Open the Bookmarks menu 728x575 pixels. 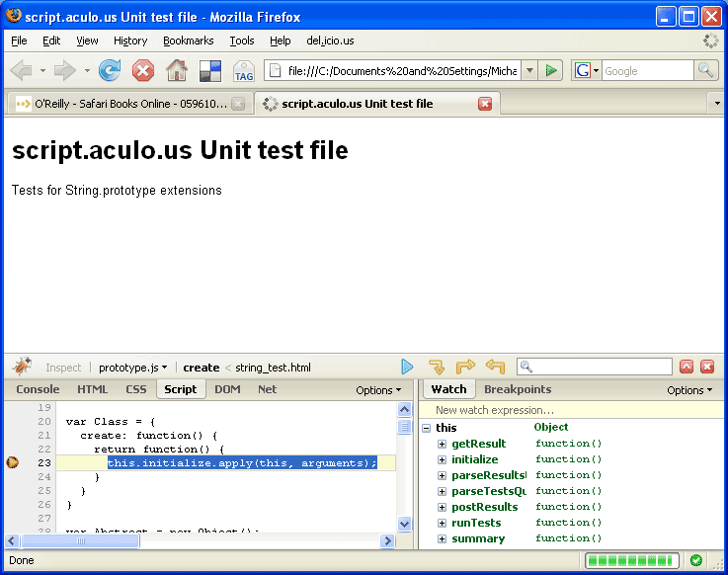tap(189, 41)
